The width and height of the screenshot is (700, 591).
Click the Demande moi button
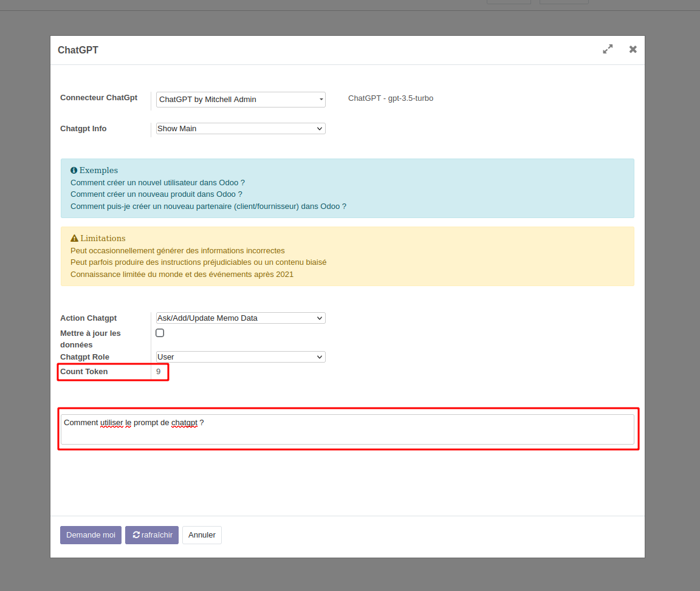pos(91,535)
